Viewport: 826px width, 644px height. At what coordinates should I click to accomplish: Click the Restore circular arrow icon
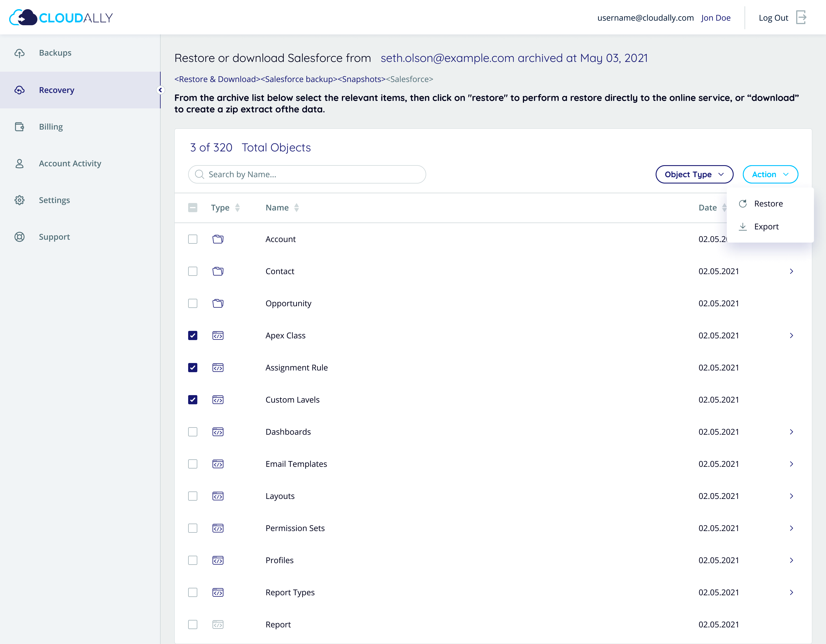[743, 204]
